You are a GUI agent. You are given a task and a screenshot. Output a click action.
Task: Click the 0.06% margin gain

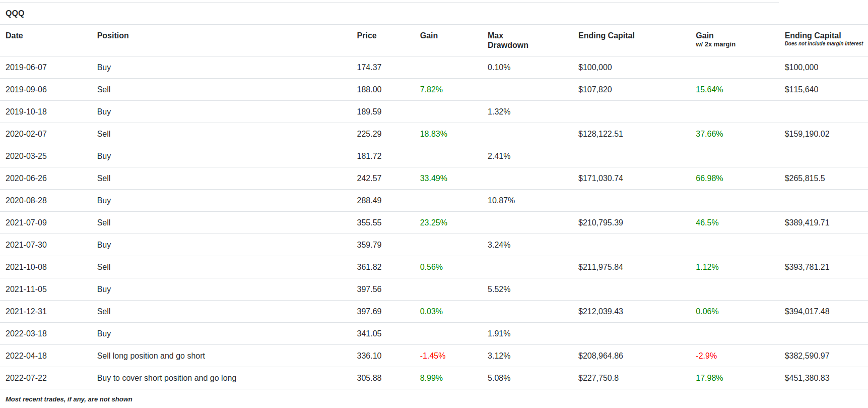[x=707, y=312]
